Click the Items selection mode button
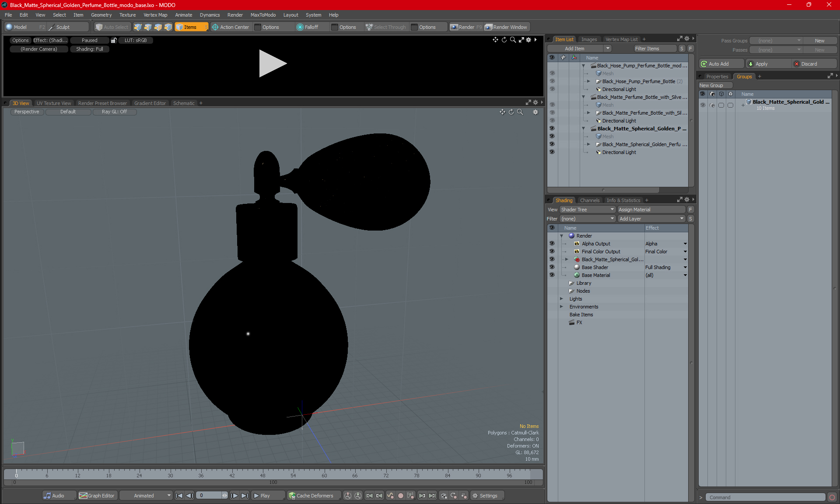The image size is (840, 504). [192, 27]
